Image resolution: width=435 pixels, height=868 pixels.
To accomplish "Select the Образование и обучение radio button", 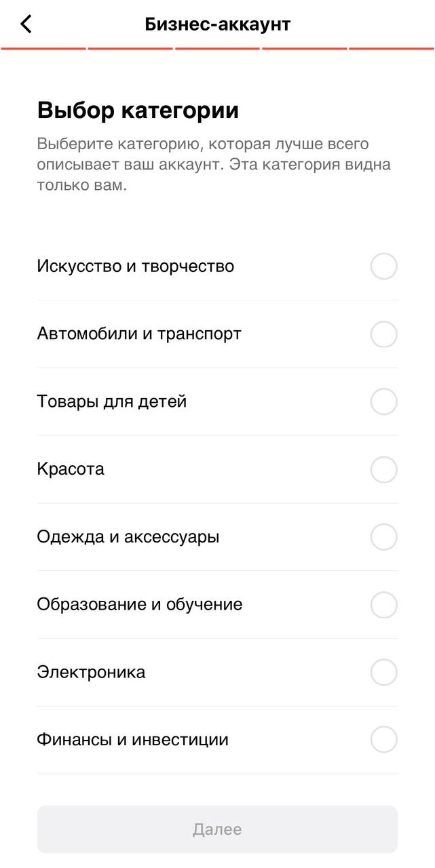I will (383, 605).
